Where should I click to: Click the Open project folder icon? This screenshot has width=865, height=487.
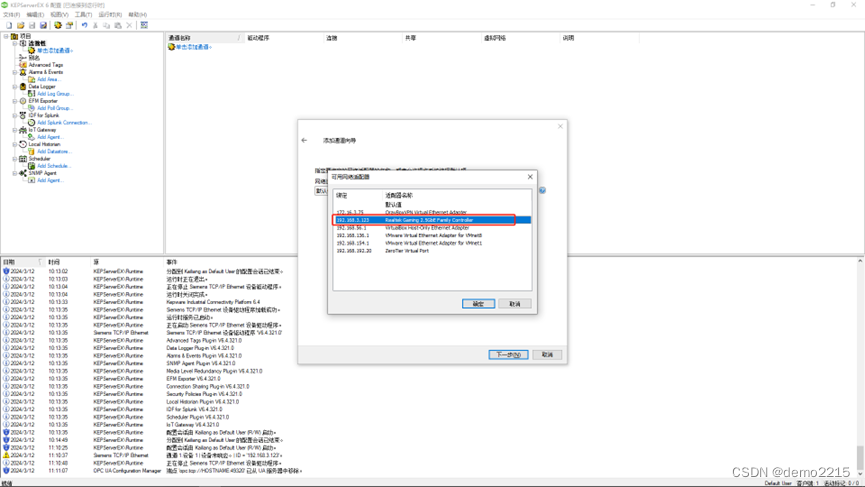[x=20, y=25]
